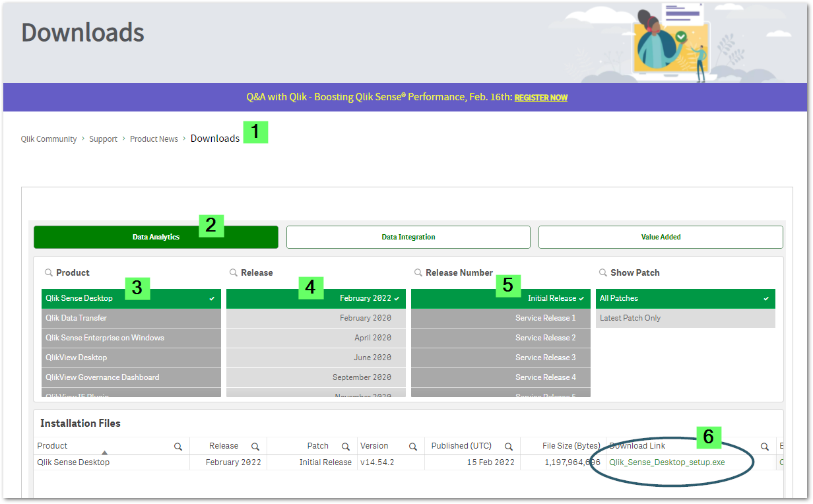Search the Published (UTC) column
This screenshot has height=504, width=813.
508,446
